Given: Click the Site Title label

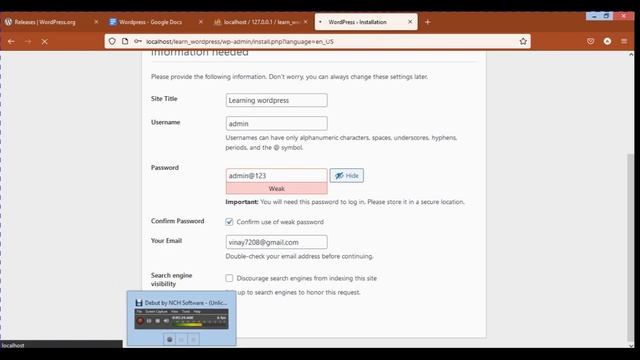Looking at the screenshot, I should (164, 98).
